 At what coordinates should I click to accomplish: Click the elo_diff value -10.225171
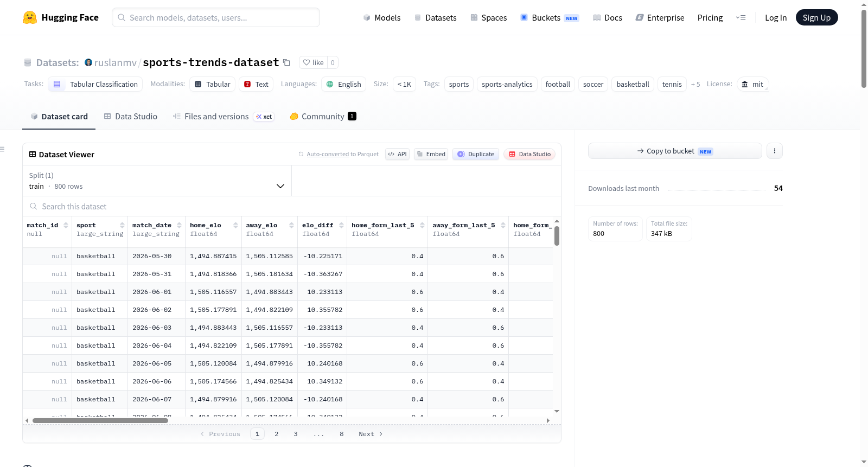tap(323, 256)
